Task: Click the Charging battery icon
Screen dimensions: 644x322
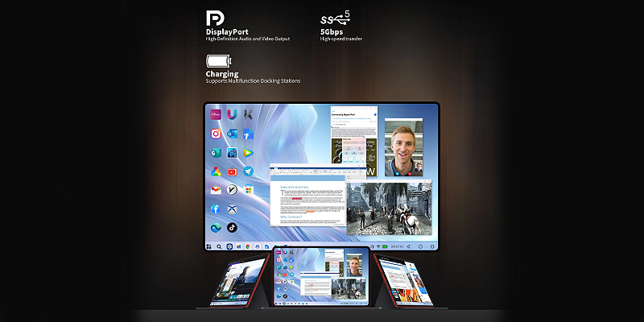Action: tap(219, 61)
